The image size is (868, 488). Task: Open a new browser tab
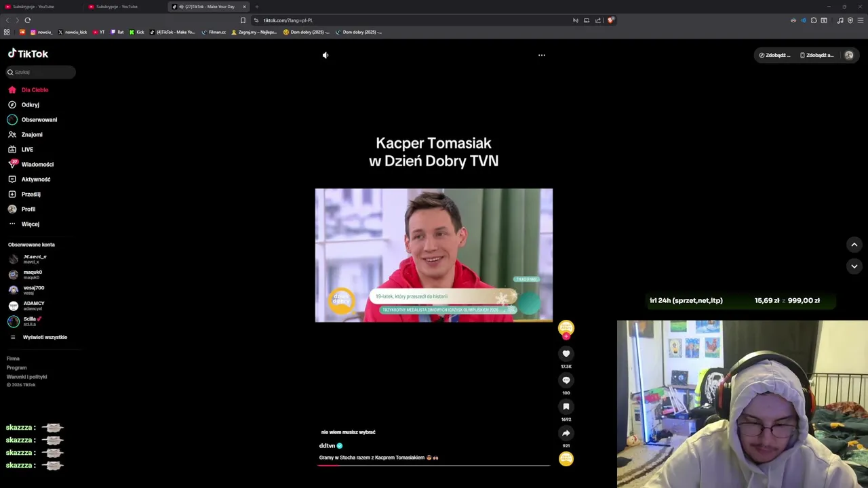click(x=257, y=7)
